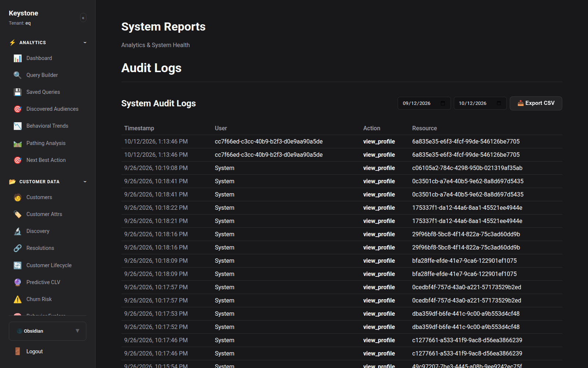Export audit logs as CSV
The width and height of the screenshot is (588, 368).
click(536, 103)
